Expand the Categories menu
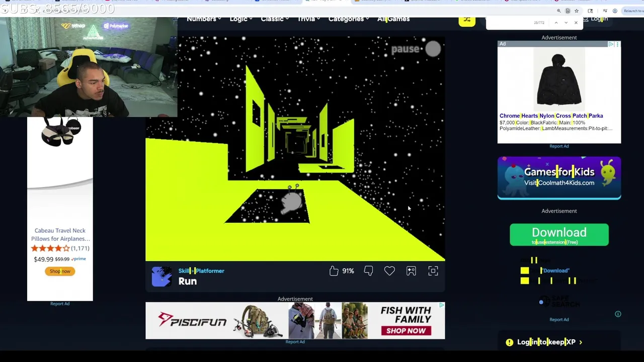The height and width of the screenshot is (362, 644). point(349,19)
